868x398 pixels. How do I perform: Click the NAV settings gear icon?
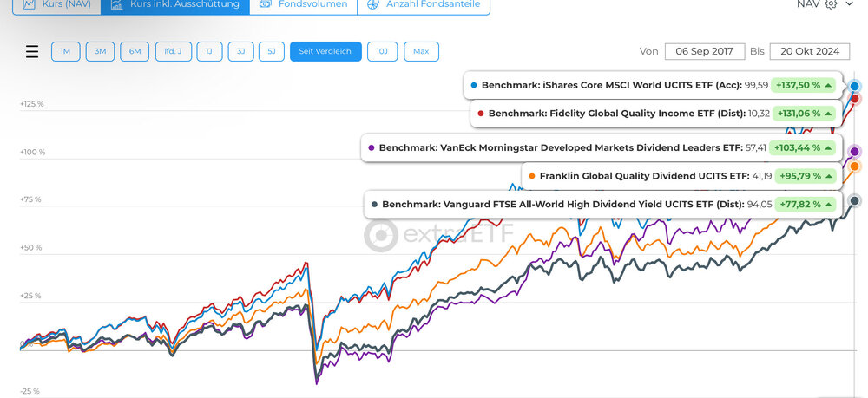pos(831,4)
